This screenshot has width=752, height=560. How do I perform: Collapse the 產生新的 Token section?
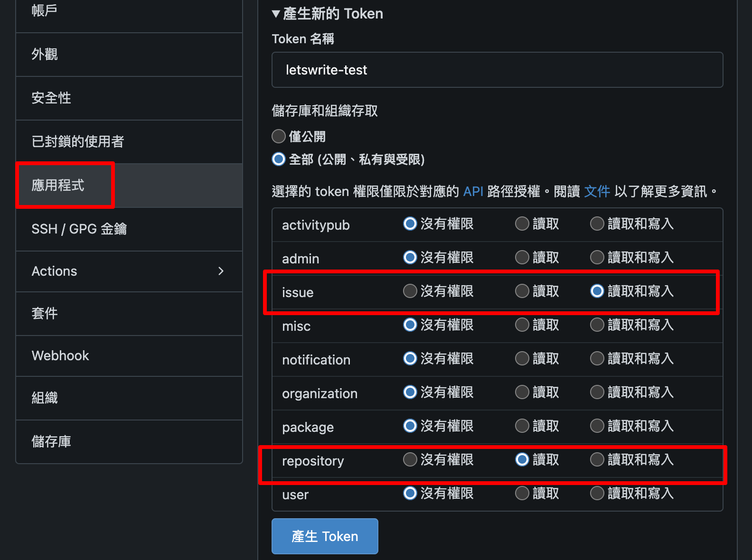tap(277, 14)
